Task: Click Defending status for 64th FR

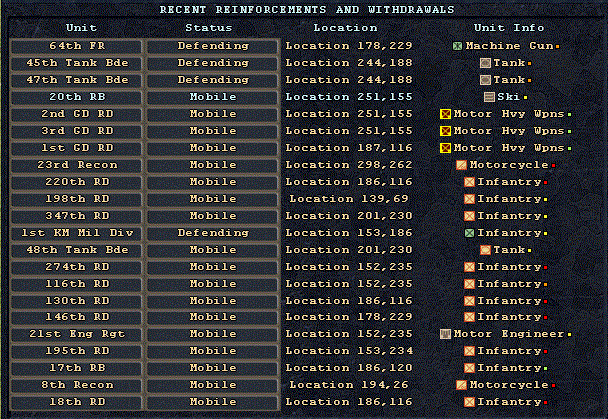Action: point(212,46)
